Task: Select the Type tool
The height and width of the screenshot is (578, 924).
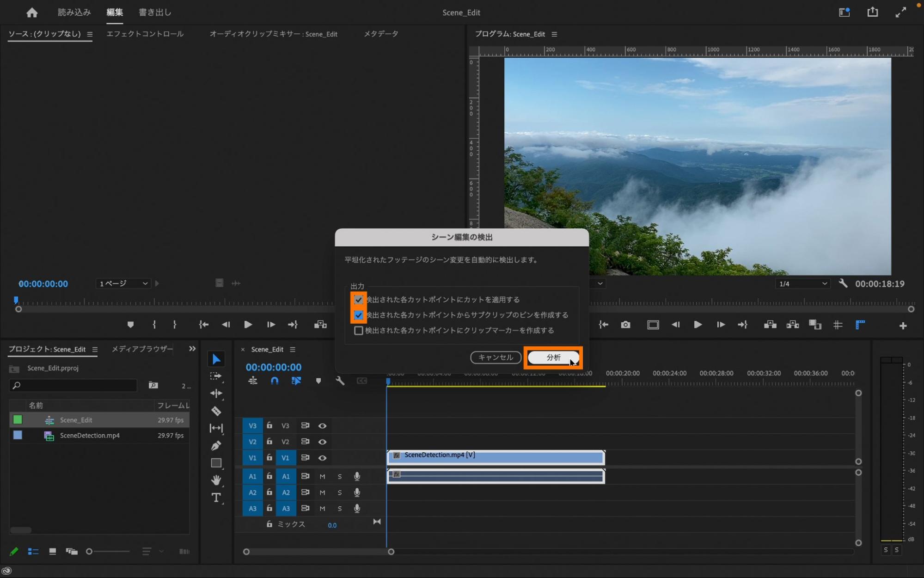Action: click(x=216, y=498)
